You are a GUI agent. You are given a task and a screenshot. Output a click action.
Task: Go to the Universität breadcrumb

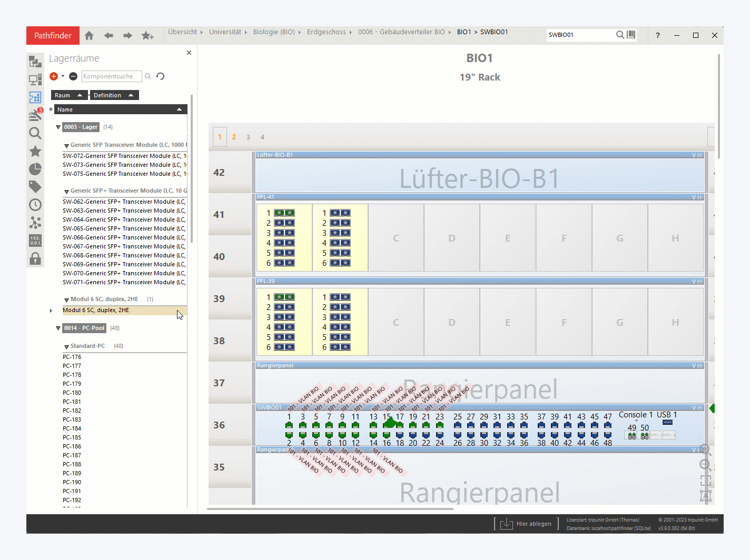click(225, 32)
